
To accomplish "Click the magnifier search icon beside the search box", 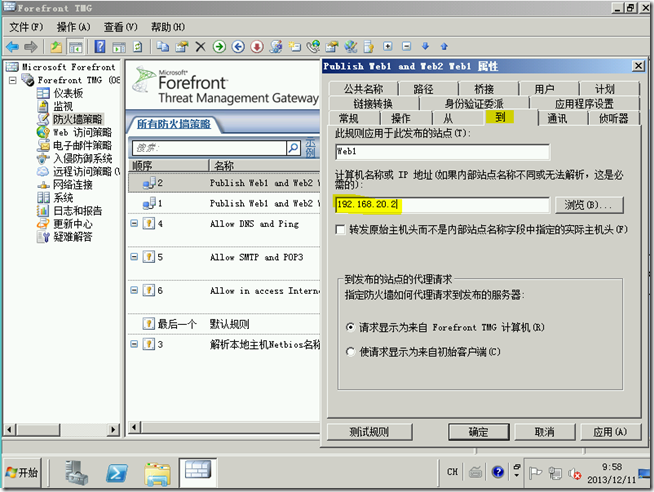I will point(293,148).
